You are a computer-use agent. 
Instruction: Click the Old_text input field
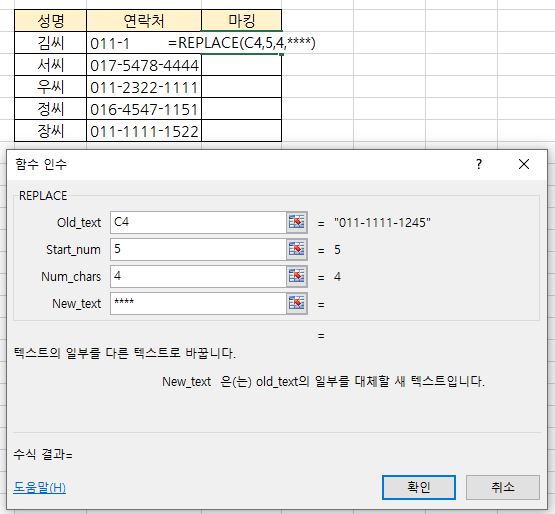click(x=198, y=223)
